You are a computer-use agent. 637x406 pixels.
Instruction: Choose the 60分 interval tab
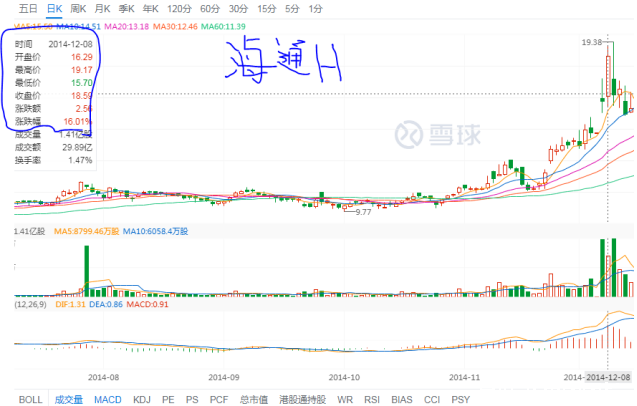pos(210,9)
